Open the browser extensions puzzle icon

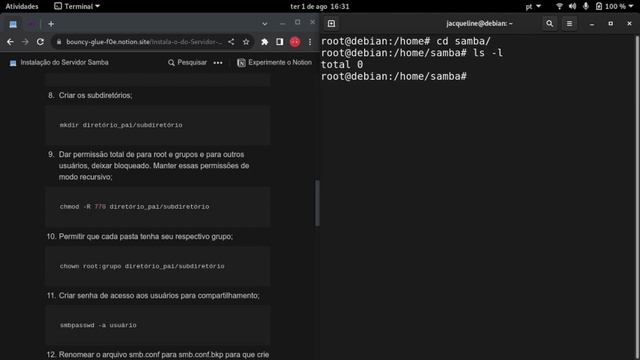pyautogui.click(x=264, y=42)
